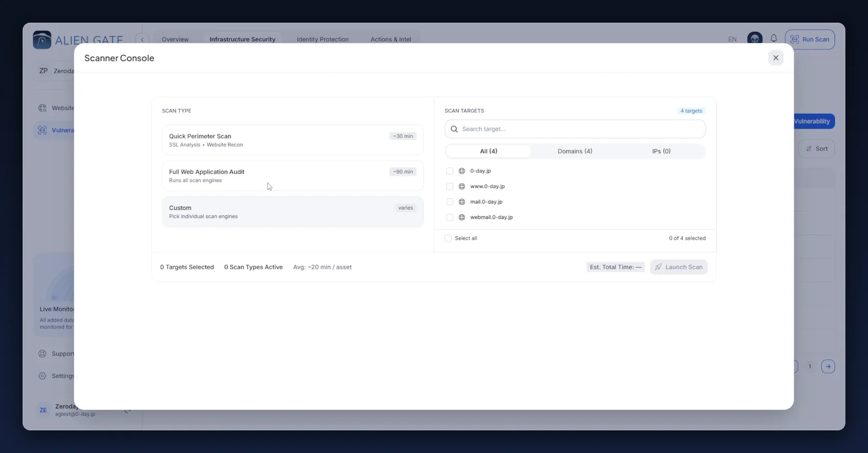Click the 0 Targets Selected text
The width and height of the screenshot is (868, 453).
click(x=187, y=267)
